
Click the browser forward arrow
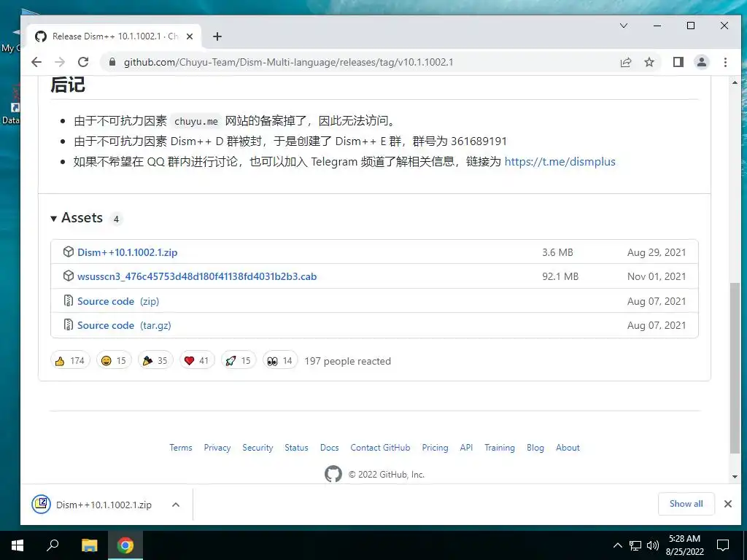[x=60, y=62]
